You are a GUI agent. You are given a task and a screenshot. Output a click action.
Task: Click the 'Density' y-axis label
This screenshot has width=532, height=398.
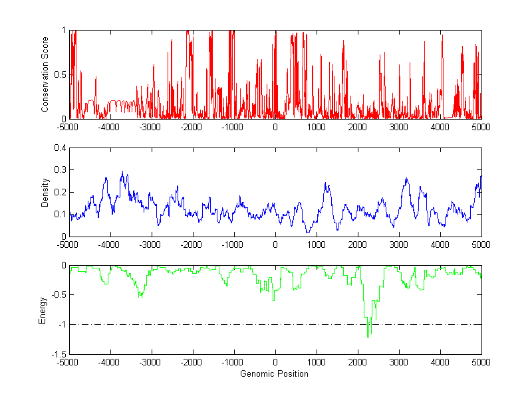coord(45,192)
